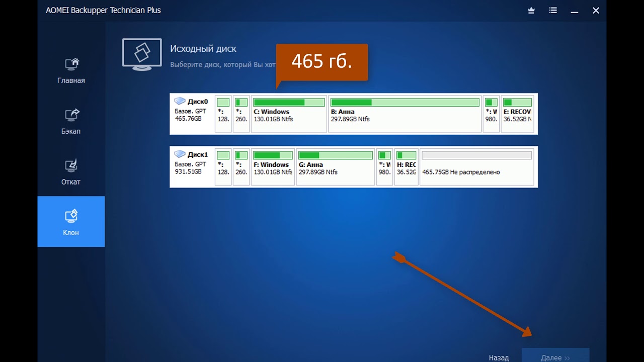Viewport: 644px width, 362px height.
Task: Close the AOMEI Backupper window
Action: tap(596, 10)
